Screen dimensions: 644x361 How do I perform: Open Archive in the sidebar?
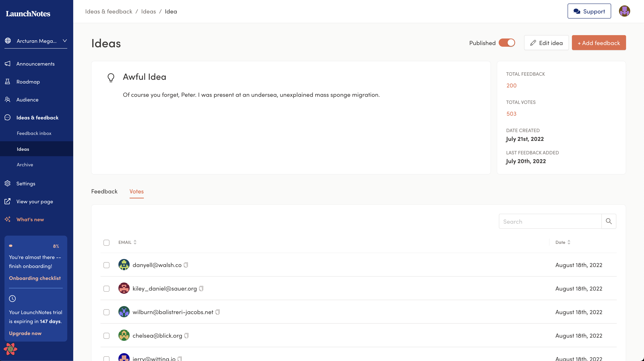click(x=25, y=165)
